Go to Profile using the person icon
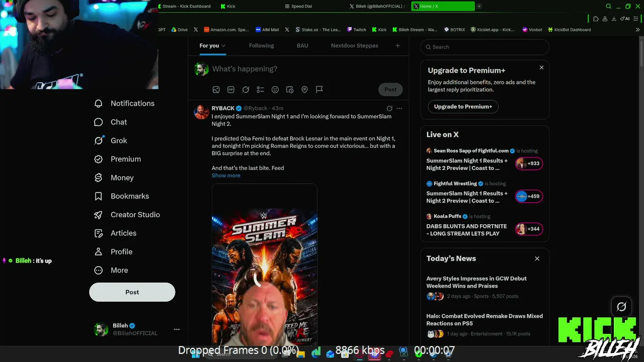Screen dimensions: 644x362 (x=99, y=252)
